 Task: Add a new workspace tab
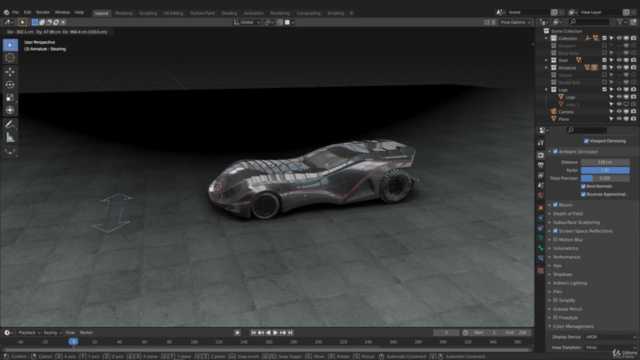coord(352,13)
